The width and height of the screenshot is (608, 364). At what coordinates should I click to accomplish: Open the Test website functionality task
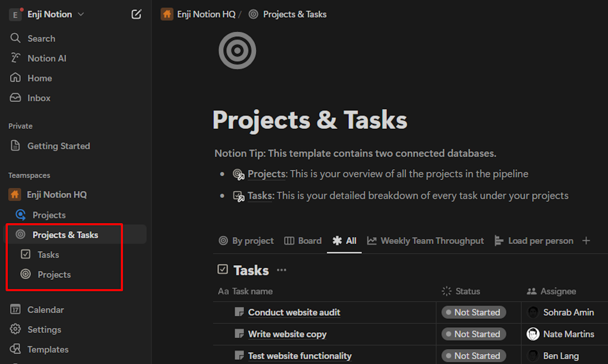(300, 356)
